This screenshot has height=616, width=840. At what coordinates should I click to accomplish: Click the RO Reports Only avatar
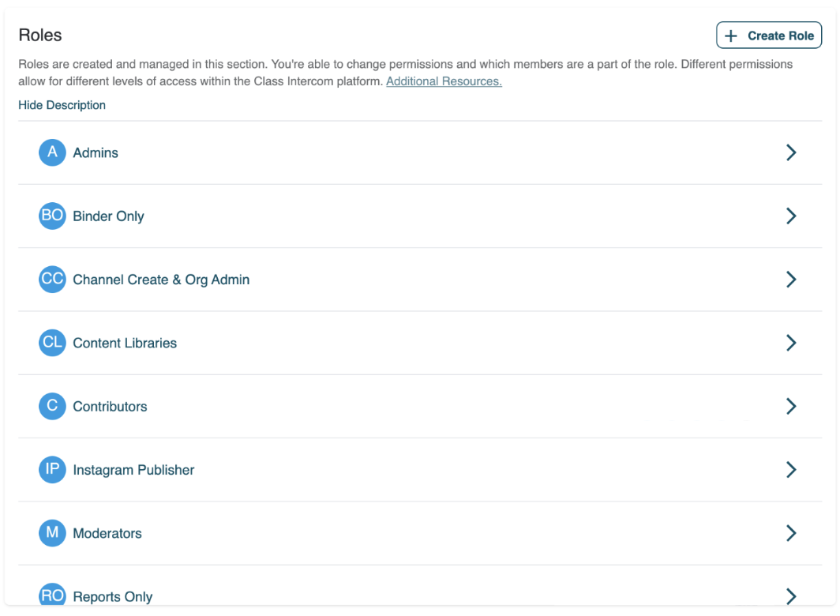tap(52, 595)
